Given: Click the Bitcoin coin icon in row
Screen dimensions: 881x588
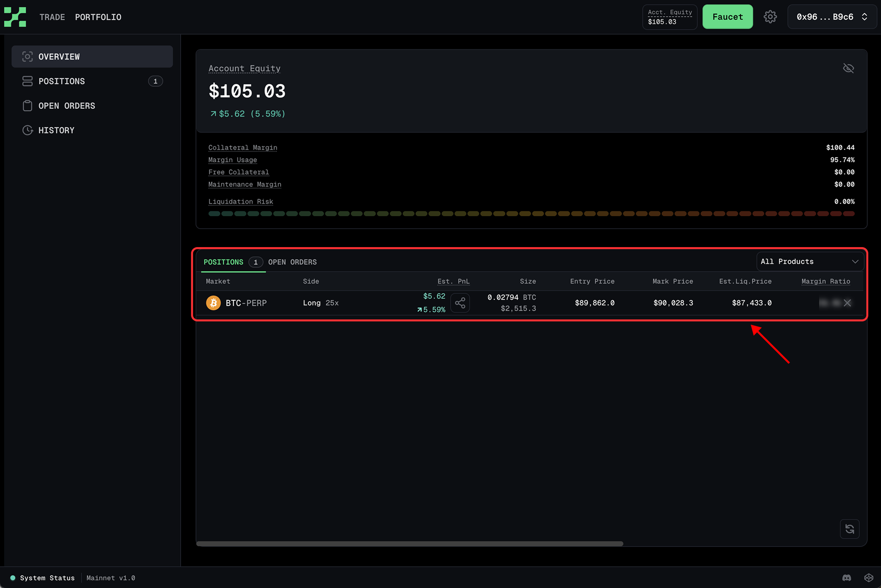Looking at the screenshot, I should coord(214,303).
